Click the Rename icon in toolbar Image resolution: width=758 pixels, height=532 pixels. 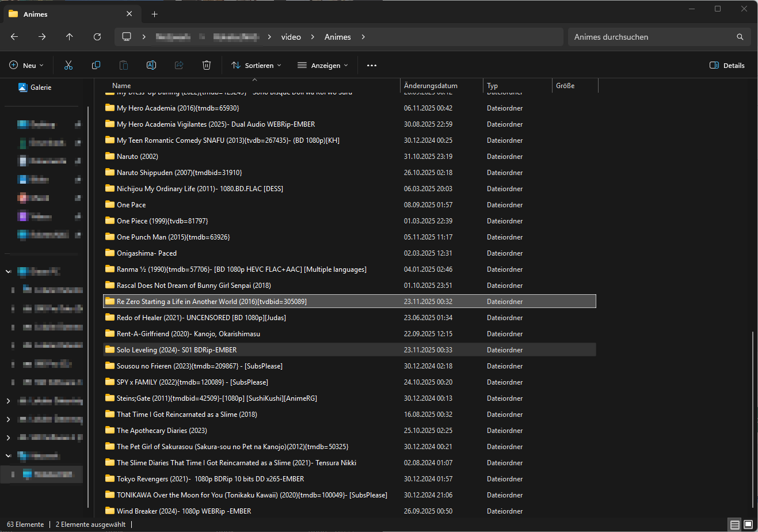151,66
